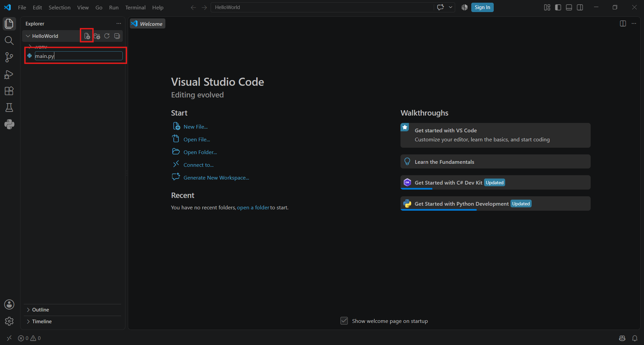Click the Sign In button

point(482,7)
